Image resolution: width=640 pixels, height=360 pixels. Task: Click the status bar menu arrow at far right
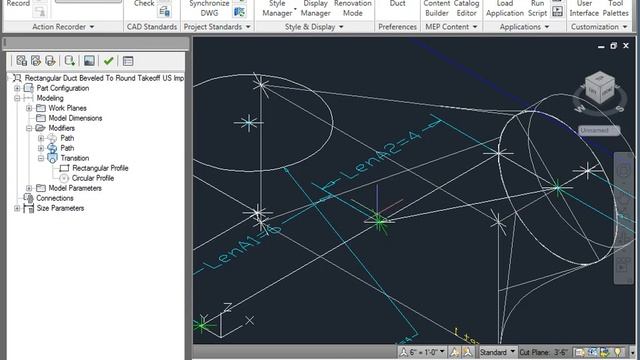point(632,352)
